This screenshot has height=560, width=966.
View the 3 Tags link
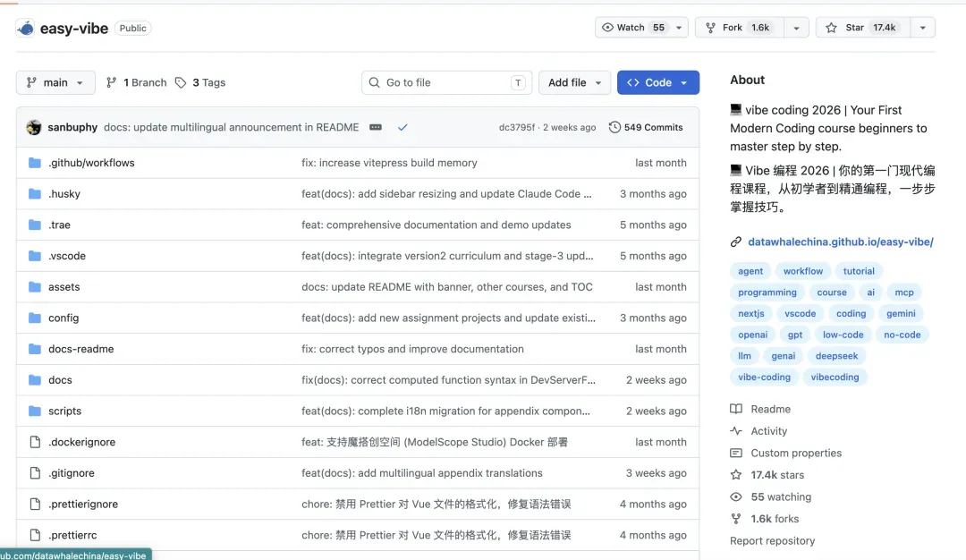pos(200,82)
